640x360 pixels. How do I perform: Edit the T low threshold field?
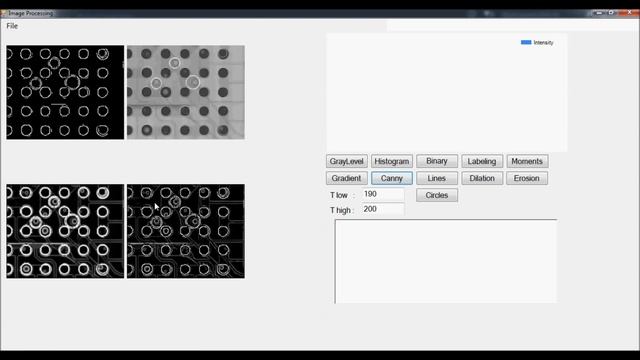coord(382,194)
